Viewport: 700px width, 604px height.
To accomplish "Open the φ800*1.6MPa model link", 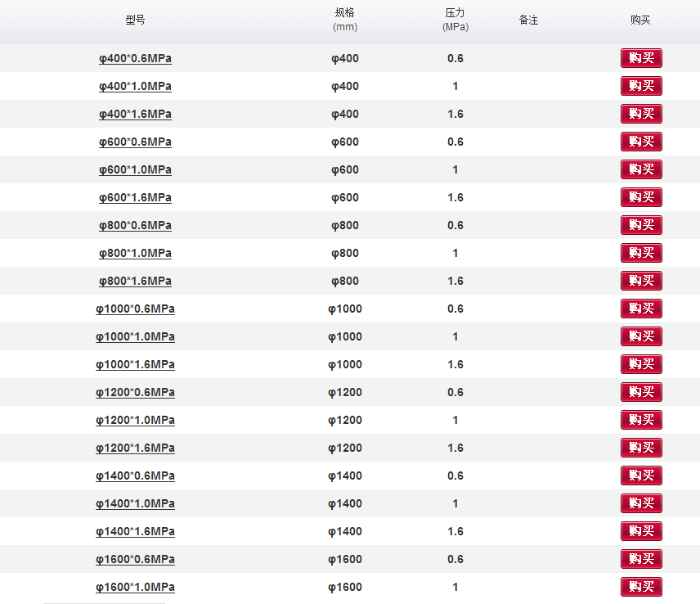I will coord(135,281).
